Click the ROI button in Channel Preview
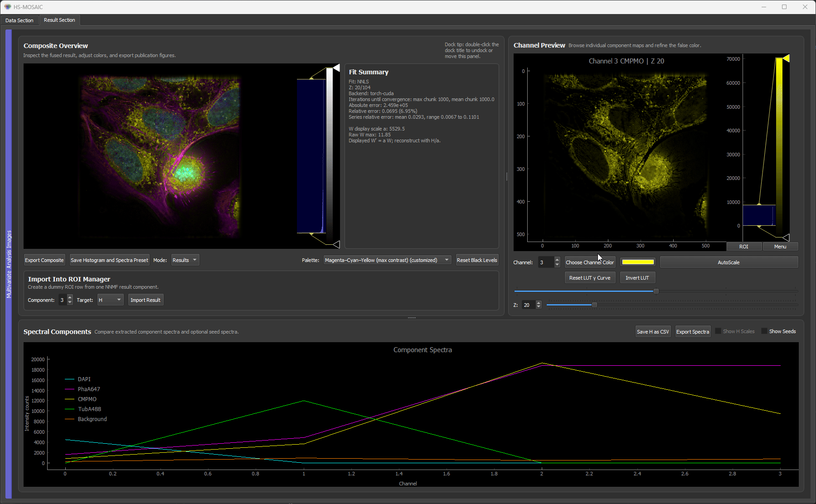Image resolution: width=816 pixels, height=504 pixels. pyautogui.click(x=744, y=247)
